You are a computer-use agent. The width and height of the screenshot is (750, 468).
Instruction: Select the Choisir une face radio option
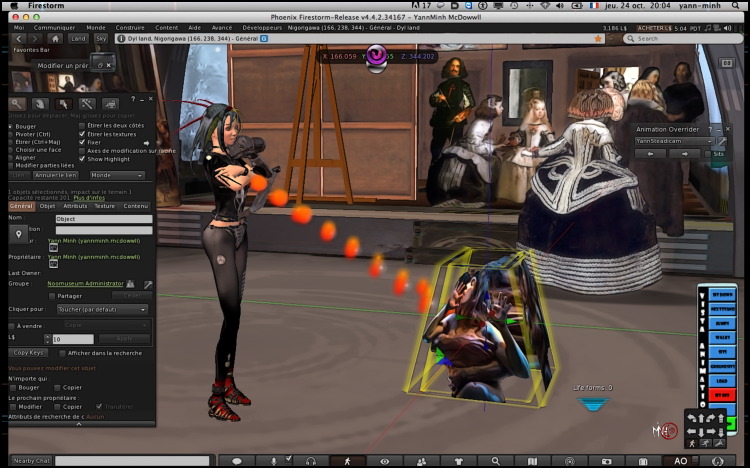pyautogui.click(x=11, y=150)
